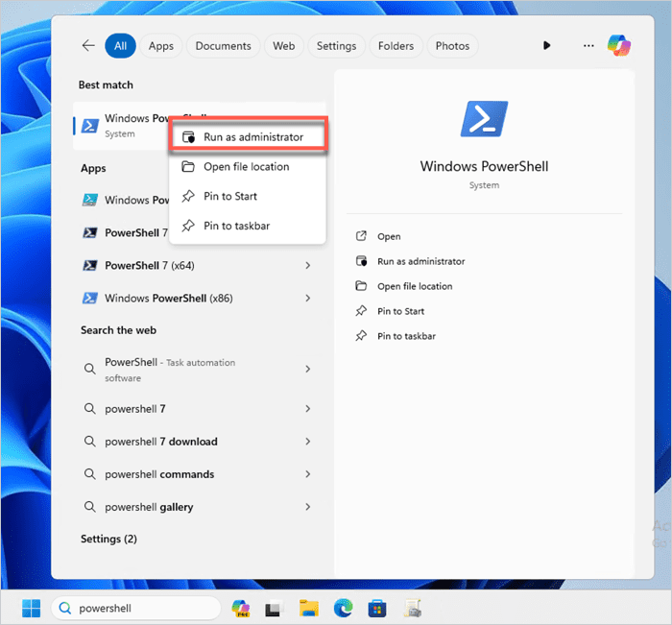Expand Windows PowerShell (x86) result chevron
This screenshot has width=672, height=625.
pos(308,298)
